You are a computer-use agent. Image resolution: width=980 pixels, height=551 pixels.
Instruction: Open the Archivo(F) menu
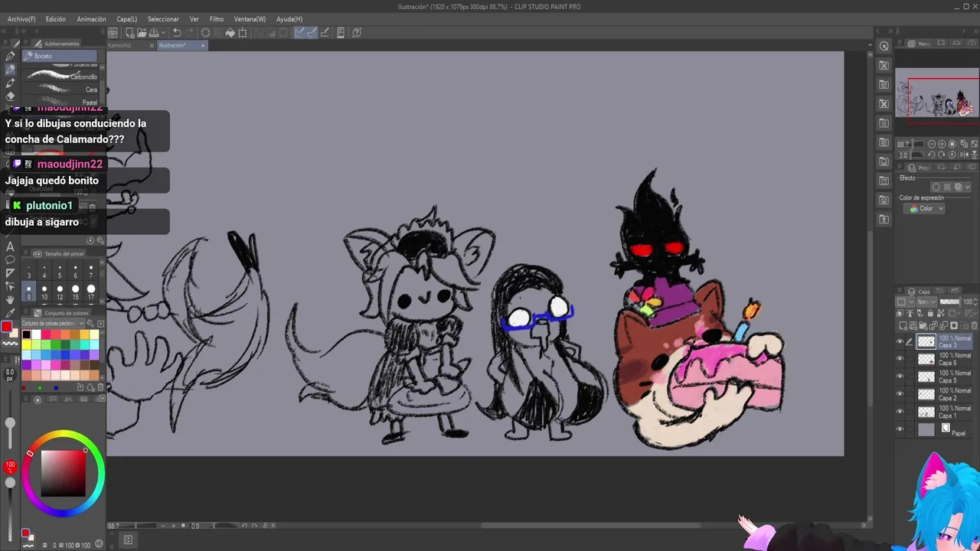21,19
